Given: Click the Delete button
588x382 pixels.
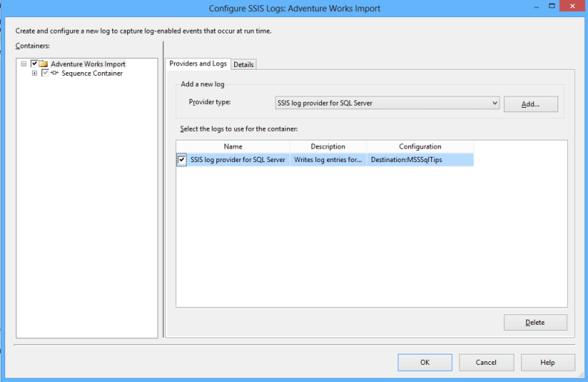Looking at the screenshot, I should pyautogui.click(x=535, y=323).
